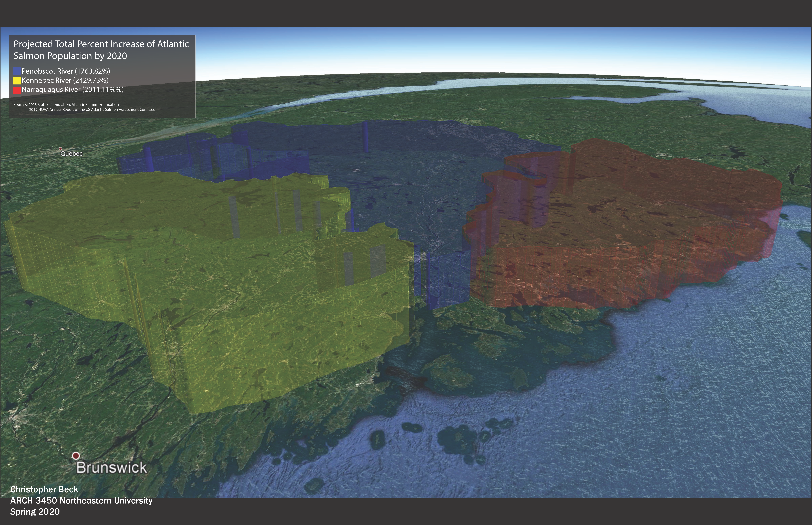This screenshot has height=525, width=812.
Task: Click the Atlantic Salmon Foundation source line
Action: [x=66, y=105]
